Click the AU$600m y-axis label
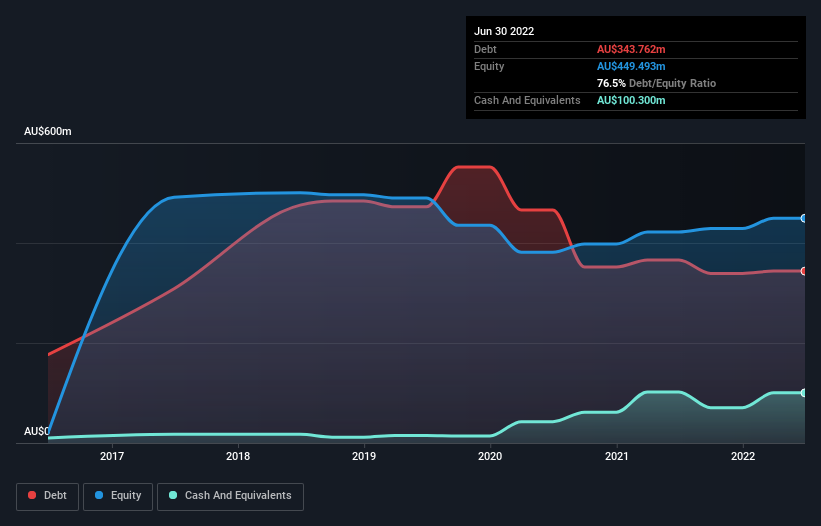The width and height of the screenshot is (821, 526). pos(48,131)
